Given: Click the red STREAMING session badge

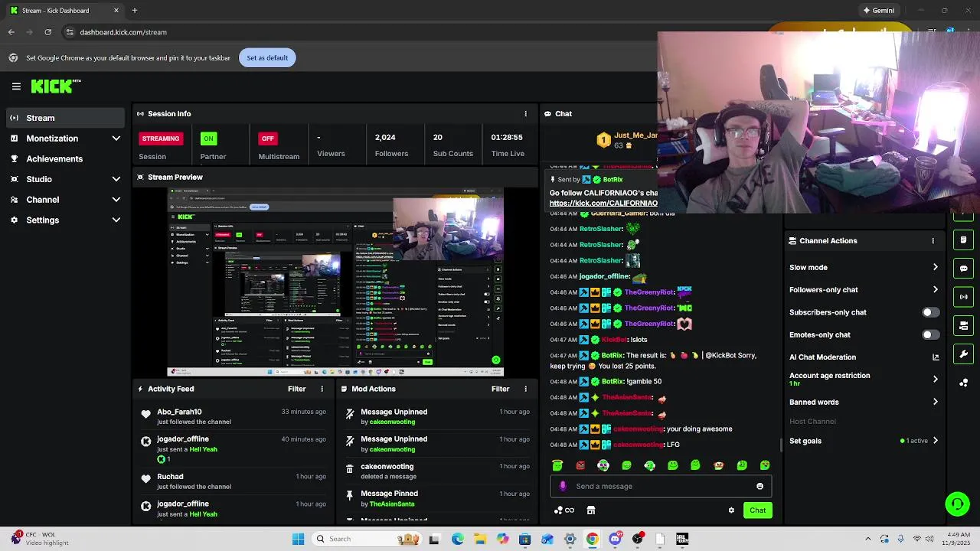Looking at the screenshot, I should tap(161, 139).
